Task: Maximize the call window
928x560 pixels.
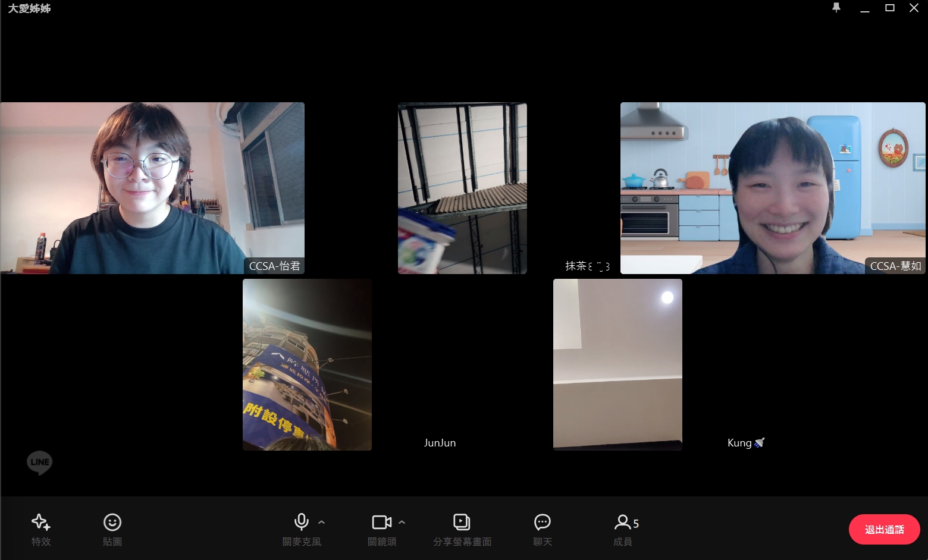Action: (890, 8)
